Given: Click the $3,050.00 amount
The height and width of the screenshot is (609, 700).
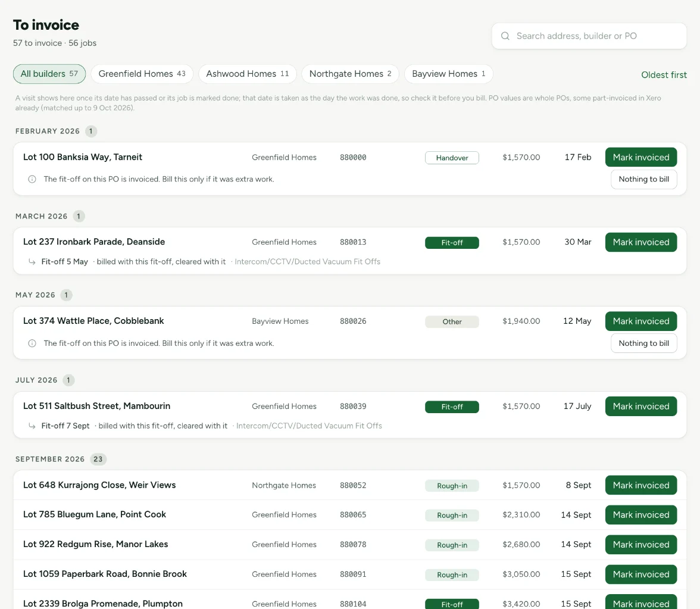Looking at the screenshot, I should (x=521, y=574).
